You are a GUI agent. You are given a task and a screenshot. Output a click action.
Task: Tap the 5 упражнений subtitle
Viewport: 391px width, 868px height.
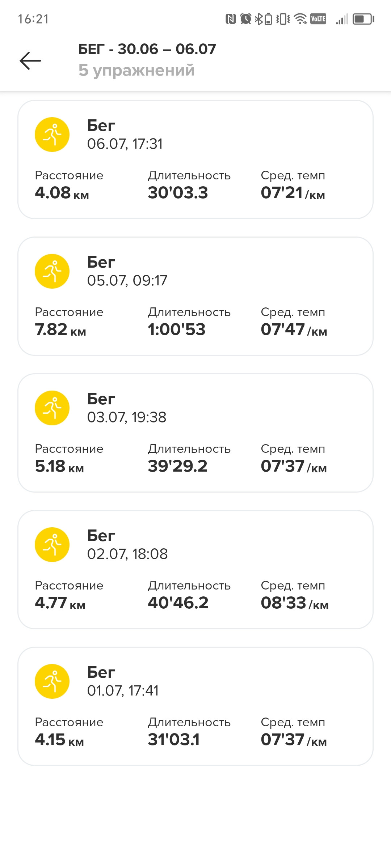point(137,70)
